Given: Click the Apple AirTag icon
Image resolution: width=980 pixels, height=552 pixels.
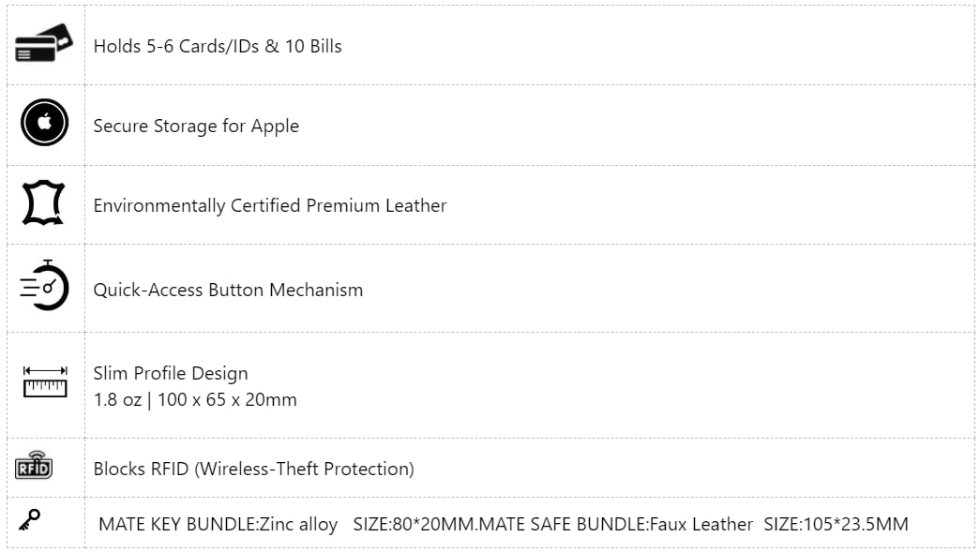Looking at the screenshot, I should click(44, 123).
